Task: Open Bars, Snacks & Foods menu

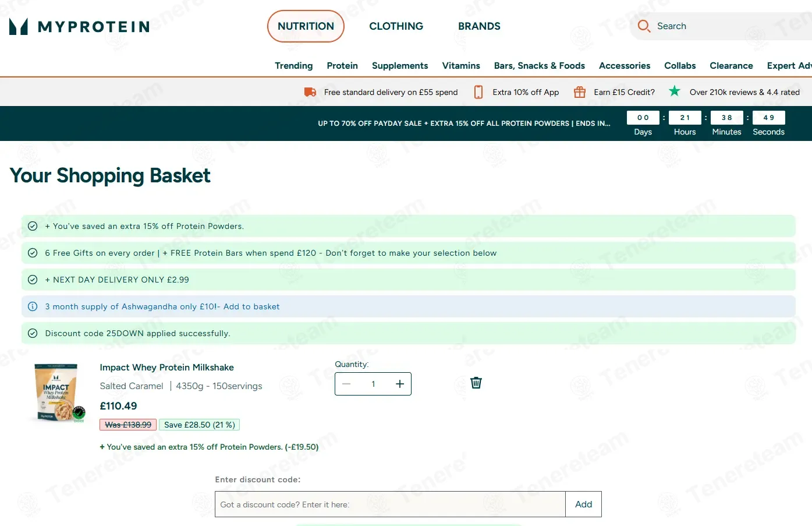Action: click(x=540, y=66)
